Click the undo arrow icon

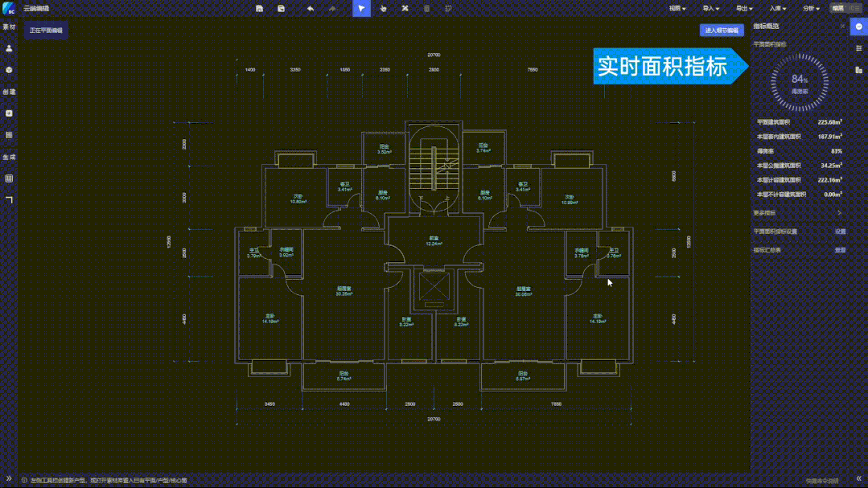point(311,8)
